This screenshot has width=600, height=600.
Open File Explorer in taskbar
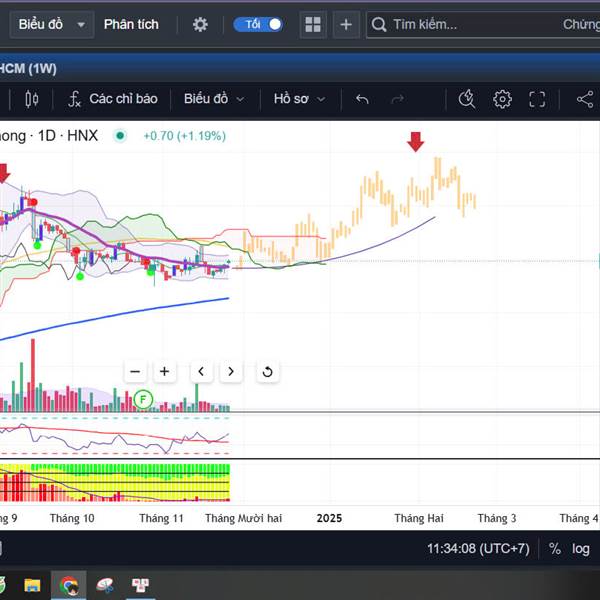point(32,585)
